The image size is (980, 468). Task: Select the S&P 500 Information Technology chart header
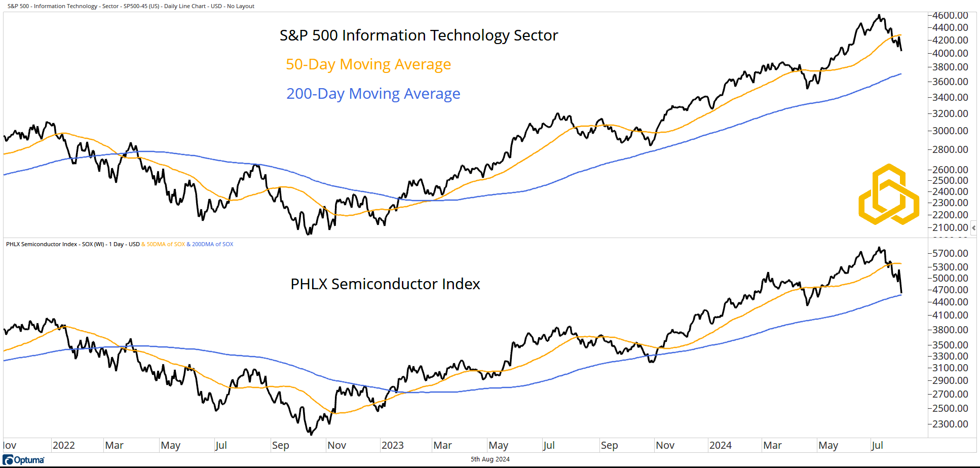[x=131, y=6]
